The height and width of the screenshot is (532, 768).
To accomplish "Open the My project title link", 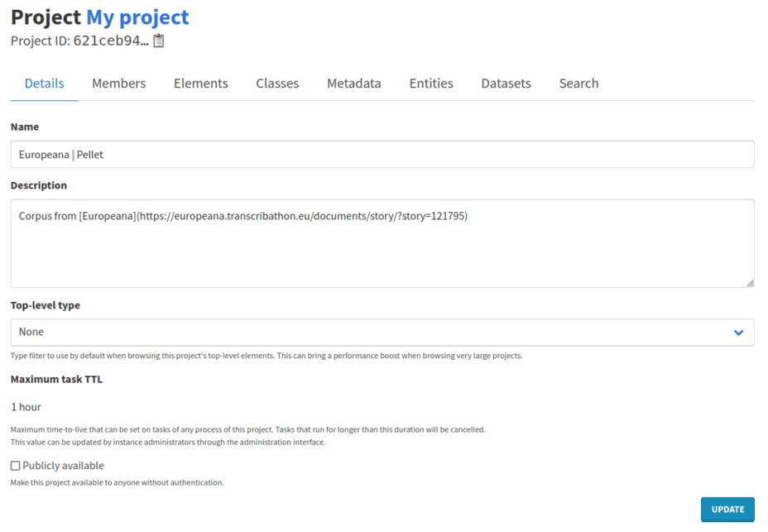I will coord(137,17).
